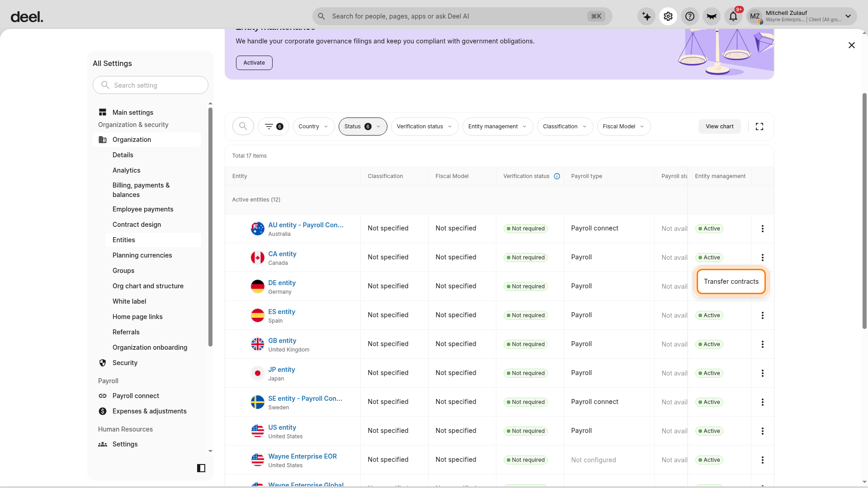Click the table search magnifier icon
The image size is (868, 488).
click(243, 126)
